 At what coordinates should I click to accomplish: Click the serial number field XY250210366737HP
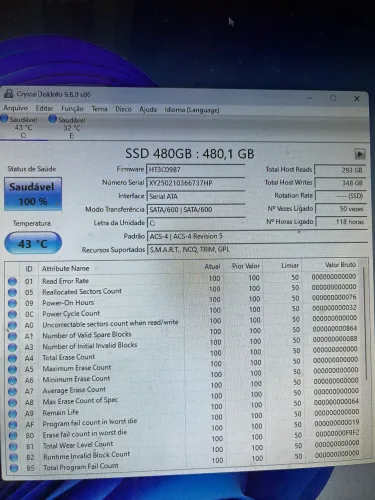click(195, 183)
